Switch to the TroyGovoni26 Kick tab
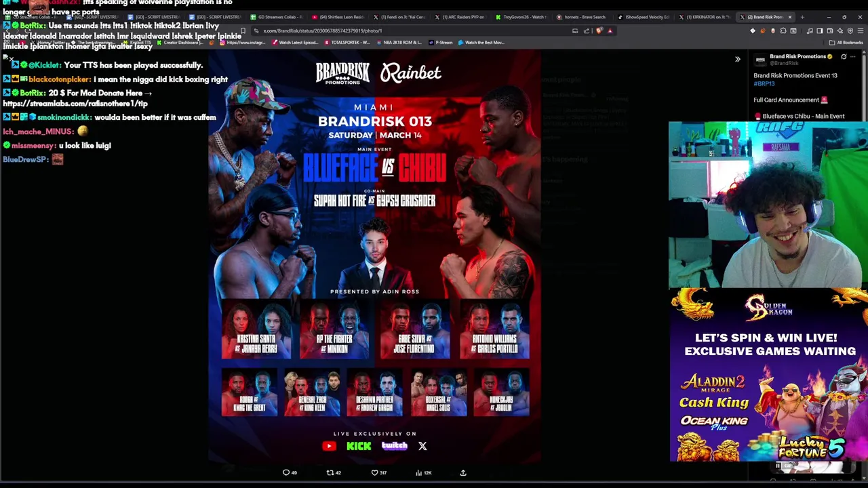 point(521,17)
